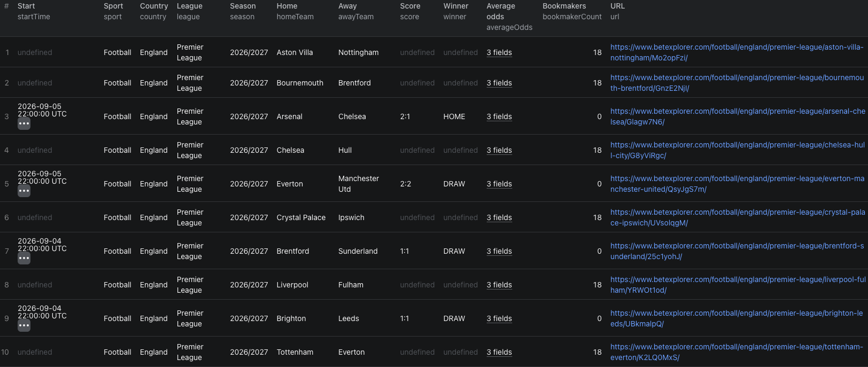
Task: Click the Away column header
Action: (347, 6)
